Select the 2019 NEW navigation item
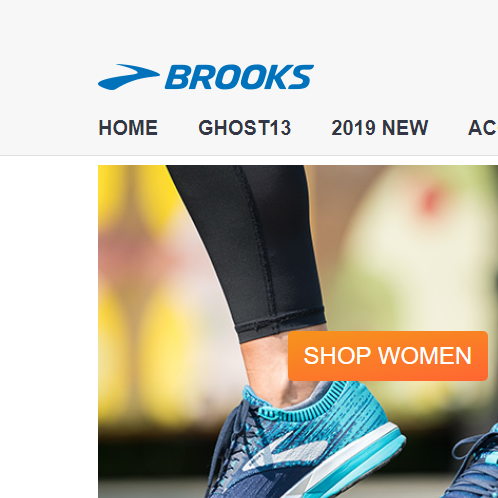 (x=380, y=128)
